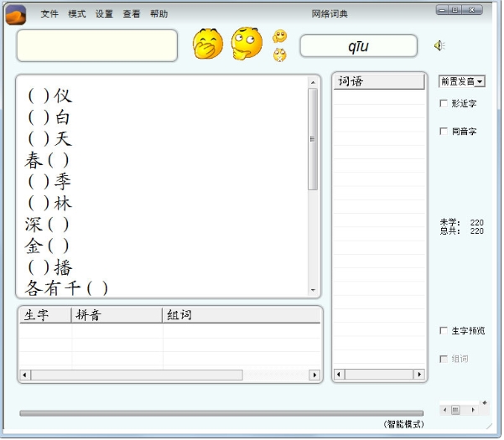Close the dictionary window
Image resolution: width=504 pixels, height=440 pixels.
472,10
